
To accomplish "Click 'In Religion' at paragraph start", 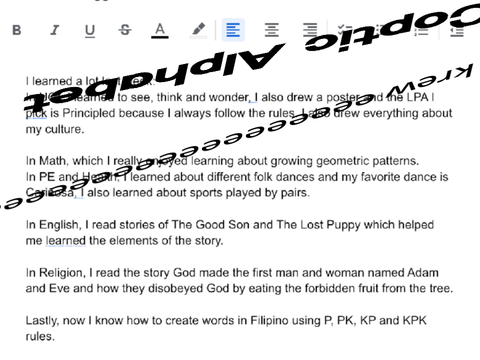I will 55,273.
